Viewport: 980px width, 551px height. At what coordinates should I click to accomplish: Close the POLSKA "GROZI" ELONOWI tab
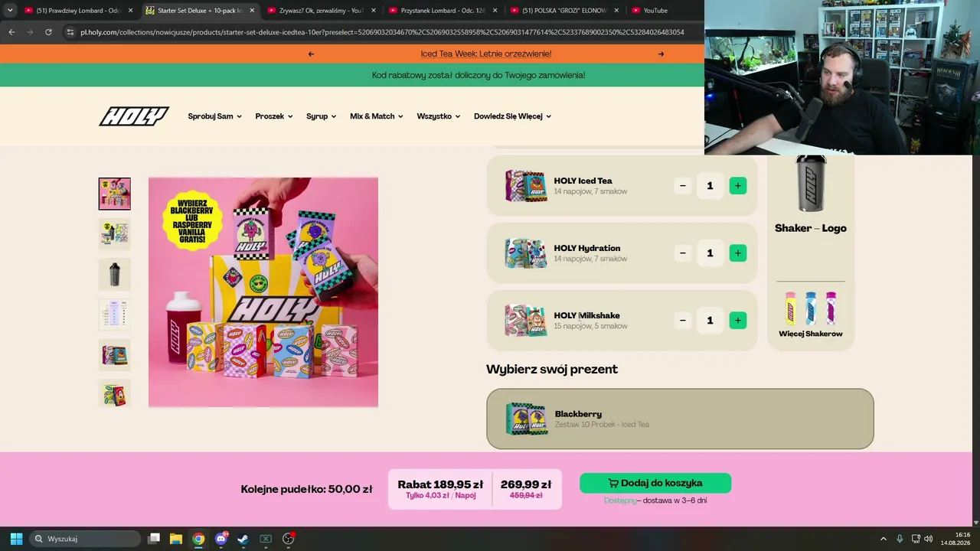click(x=616, y=11)
